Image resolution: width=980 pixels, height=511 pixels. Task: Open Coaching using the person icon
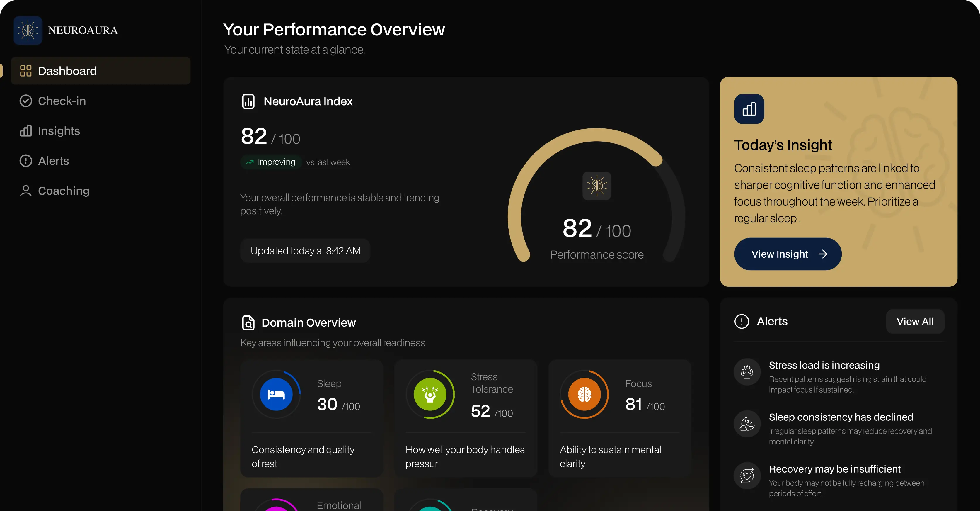(x=25, y=190)
